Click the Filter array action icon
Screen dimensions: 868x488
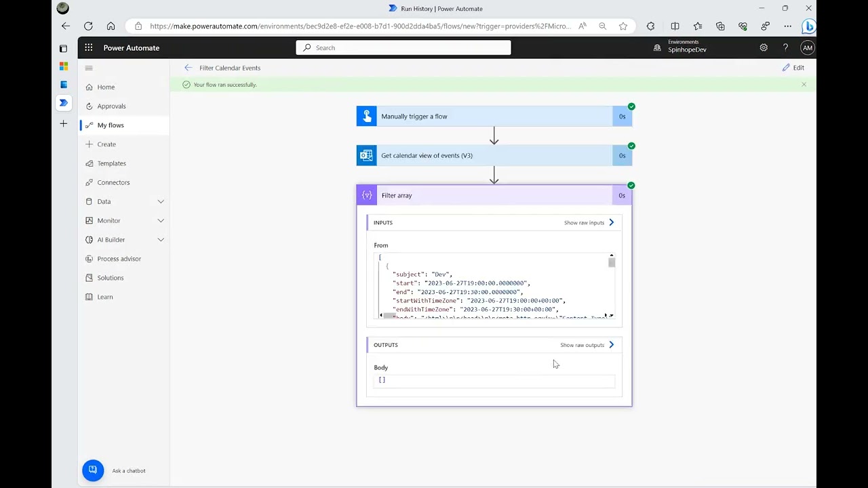click(367, 195)
